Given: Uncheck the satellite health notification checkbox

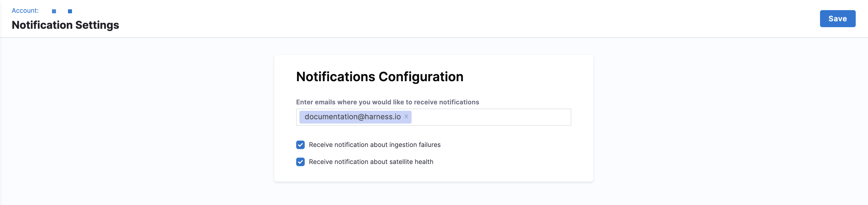Looking at the screenshot, I should pyautogui.click(x=300, y=162).
